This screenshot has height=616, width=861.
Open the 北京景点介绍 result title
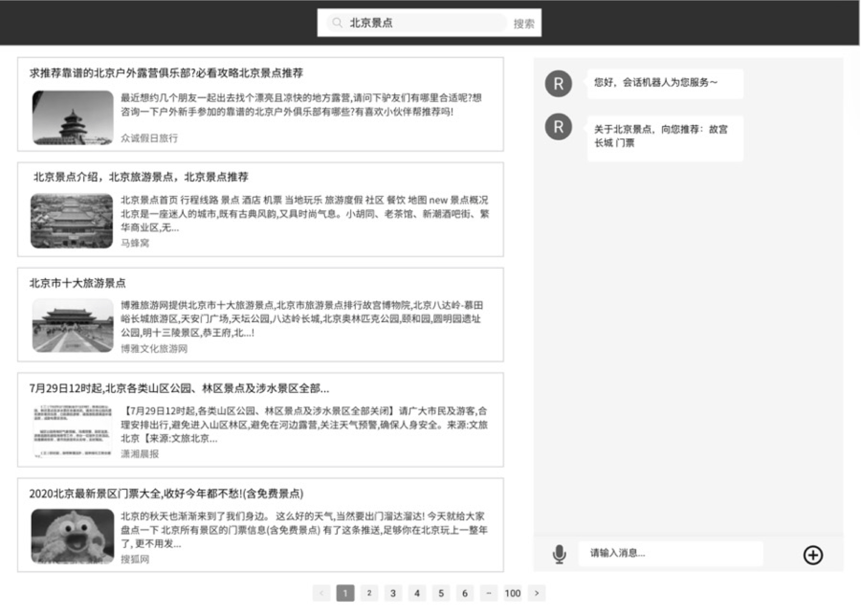(x=141, y=177)
